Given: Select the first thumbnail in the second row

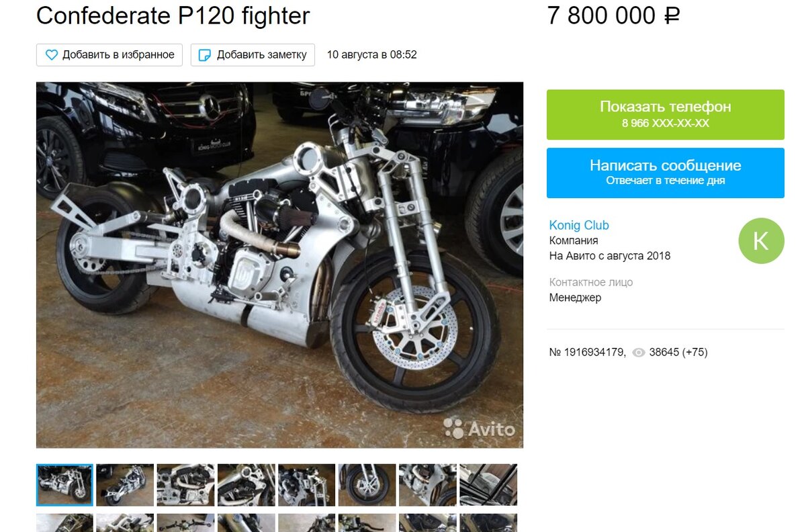Looking at the screenshot, I should point(64,523).
